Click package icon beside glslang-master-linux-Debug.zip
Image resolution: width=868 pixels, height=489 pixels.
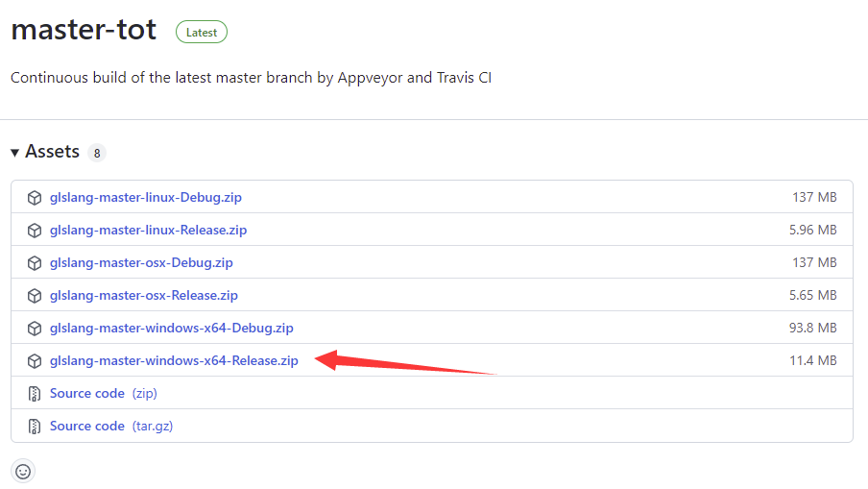(35, 198)
